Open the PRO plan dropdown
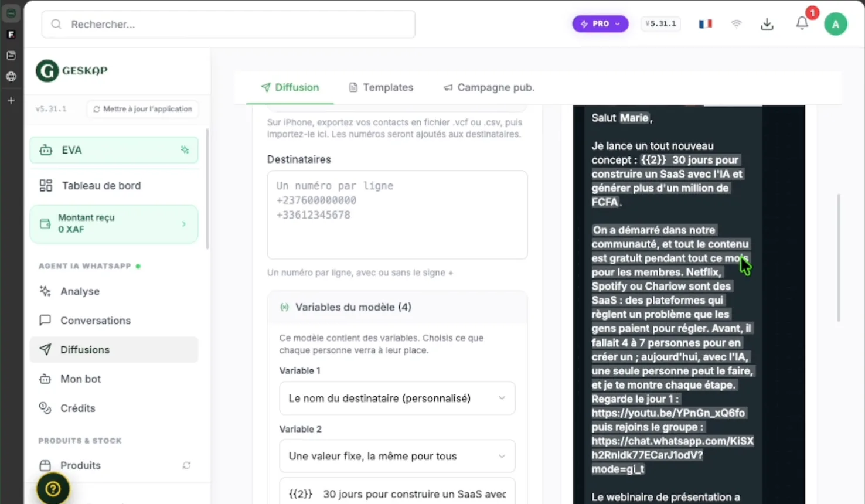 coord(600,24)
